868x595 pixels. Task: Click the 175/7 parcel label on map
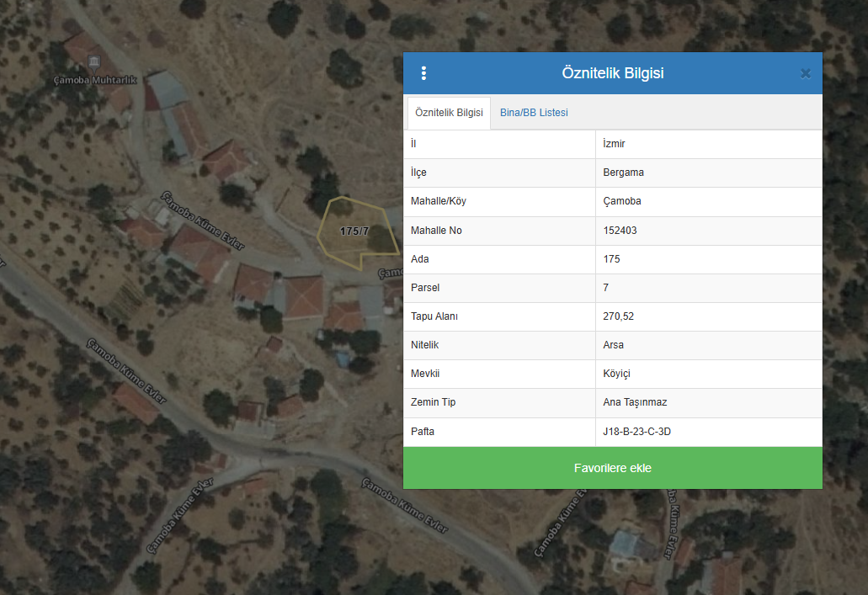[354, 231]
